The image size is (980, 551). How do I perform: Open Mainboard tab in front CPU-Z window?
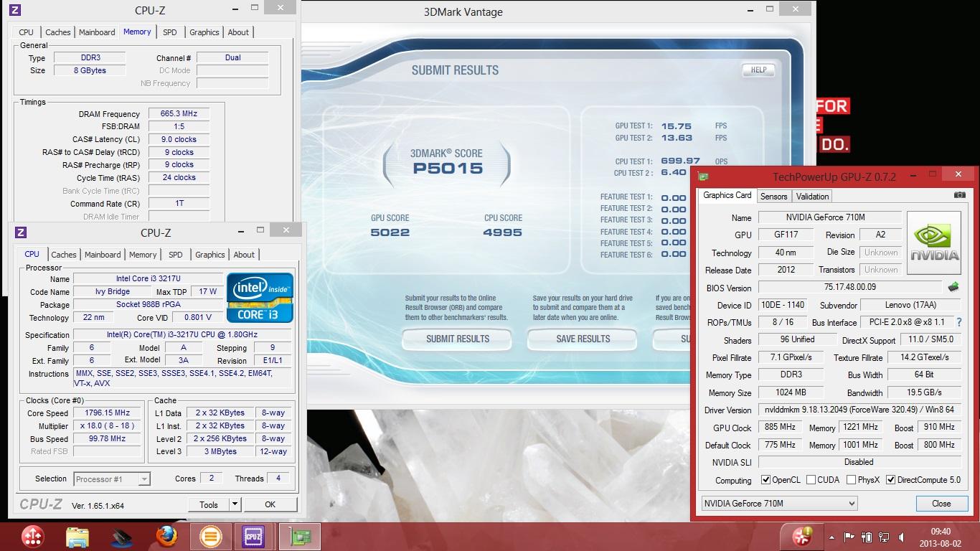(103, 255)
